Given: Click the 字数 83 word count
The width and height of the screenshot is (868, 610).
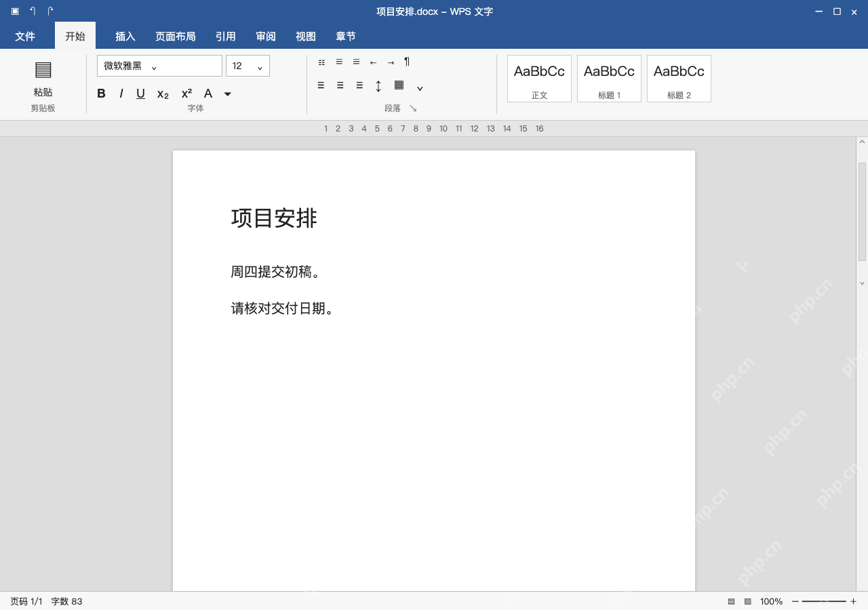Looking at the screenshot, I should tap(66, 601).
